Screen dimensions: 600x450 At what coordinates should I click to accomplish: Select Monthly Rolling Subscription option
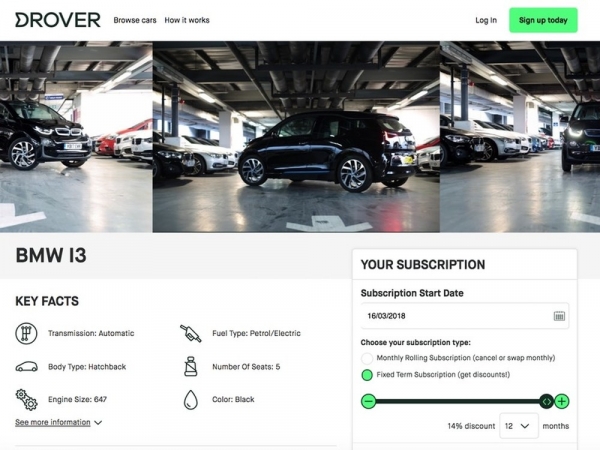point(367,358)
